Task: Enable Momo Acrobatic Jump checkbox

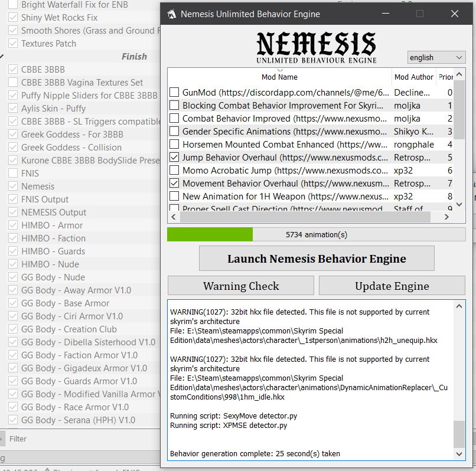Action: [174, 170]
